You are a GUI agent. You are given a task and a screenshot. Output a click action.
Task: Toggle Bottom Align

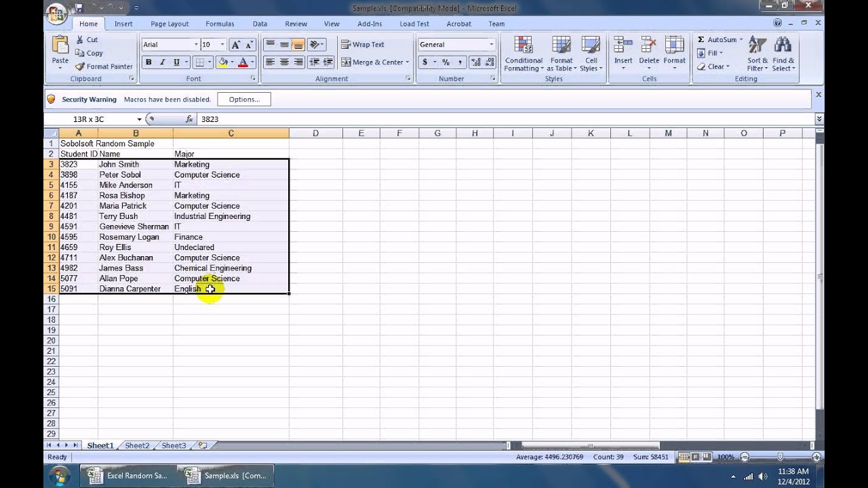(x=298, y=45)
